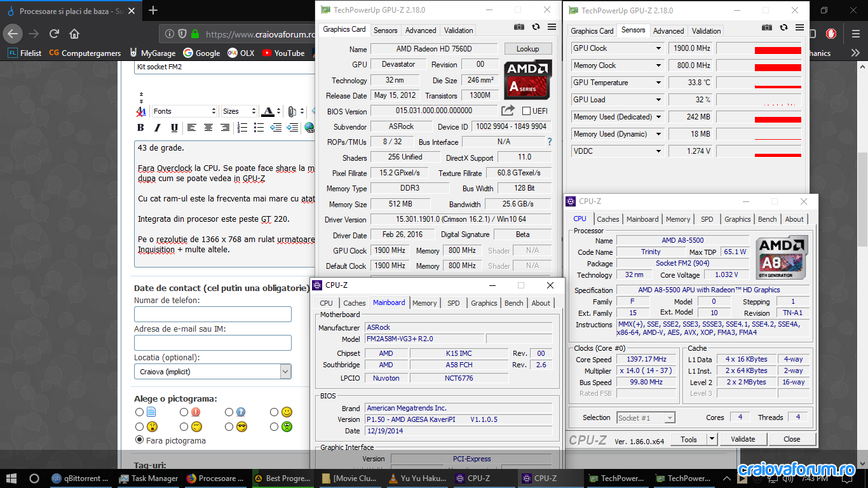The height and width of the screenshot is (488, 868).
Task: Select the green sick face pictogram radio
Action: click(x=274, y=426)
